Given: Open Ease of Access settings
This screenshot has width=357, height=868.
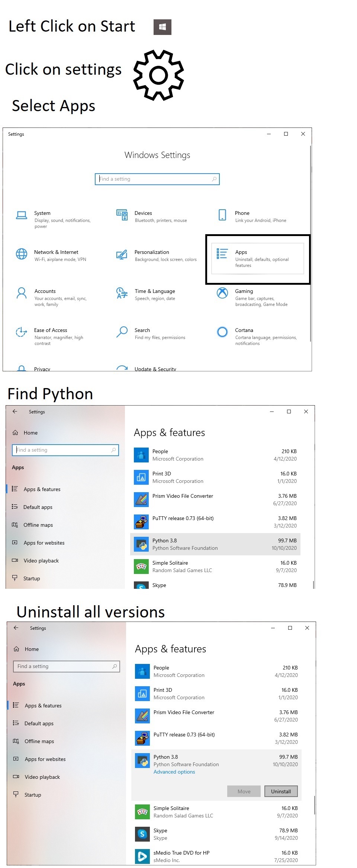Looking at the screenshot, I should [x=50, y=330].
